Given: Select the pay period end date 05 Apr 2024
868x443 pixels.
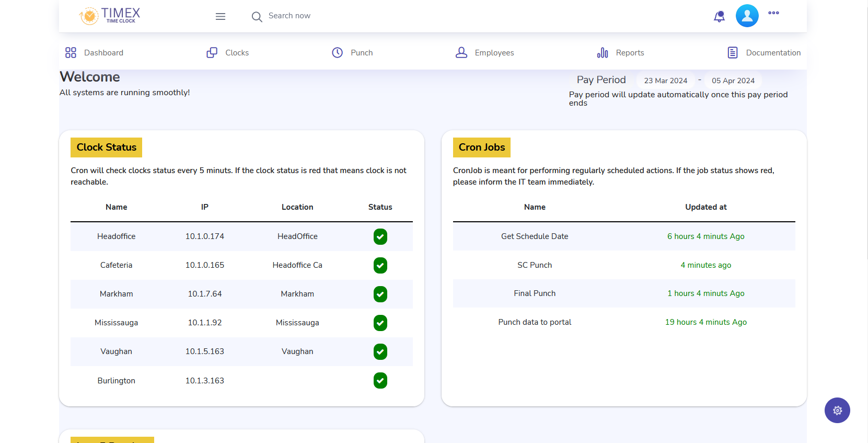Looking at the screenshot, I should [733, 81].
